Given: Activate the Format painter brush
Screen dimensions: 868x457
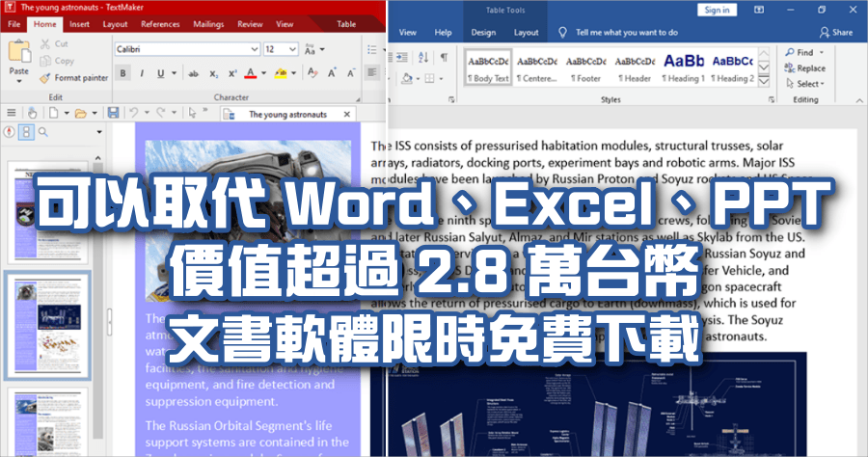Looking at the screenshot, I should (x=44, y=78).
